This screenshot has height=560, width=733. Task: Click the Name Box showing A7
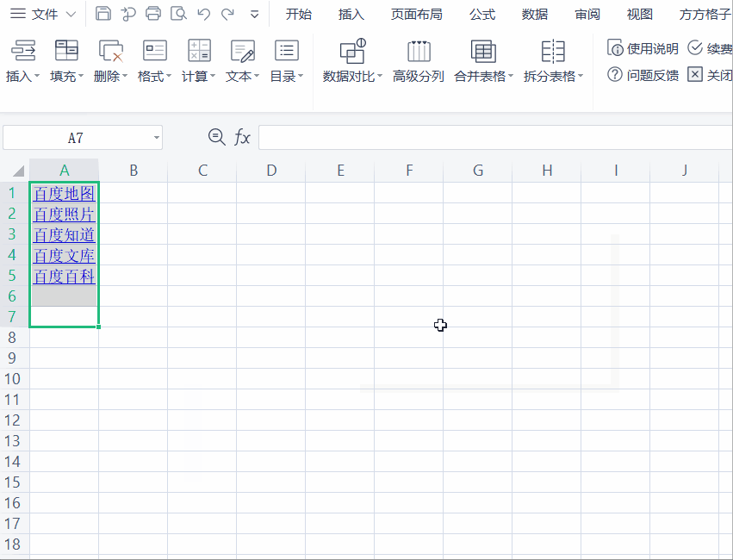(x=76, y=138)
